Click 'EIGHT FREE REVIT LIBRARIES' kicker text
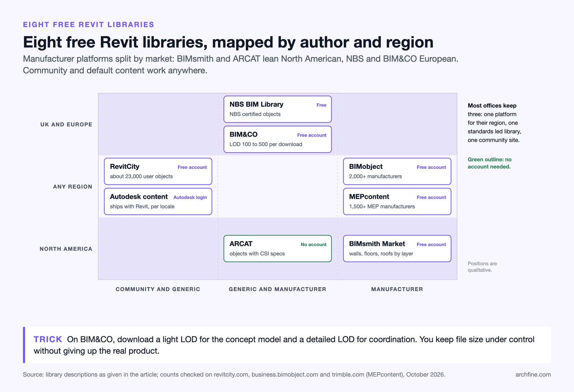The height and width of the screenshot is (392, 574). (x=89, y=25)
